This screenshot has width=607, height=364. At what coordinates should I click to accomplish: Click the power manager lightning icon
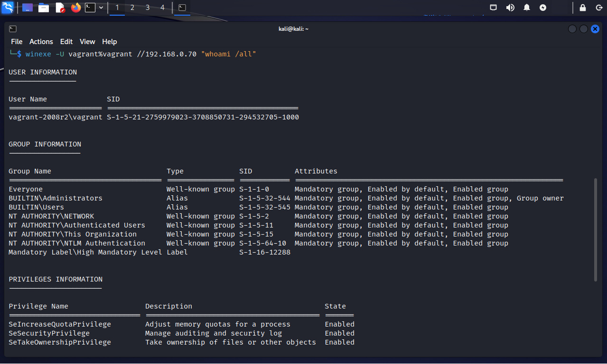(543, 8)
